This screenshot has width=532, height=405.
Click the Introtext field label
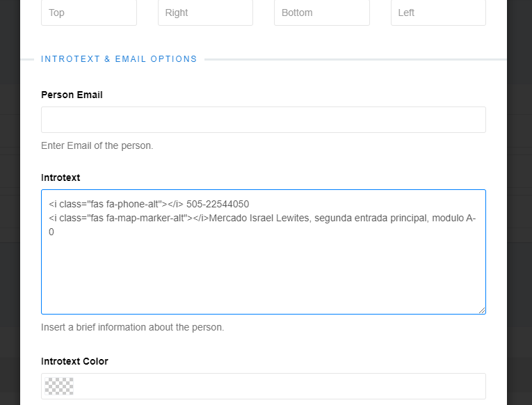pyautogui.click(x=61, y=177)
